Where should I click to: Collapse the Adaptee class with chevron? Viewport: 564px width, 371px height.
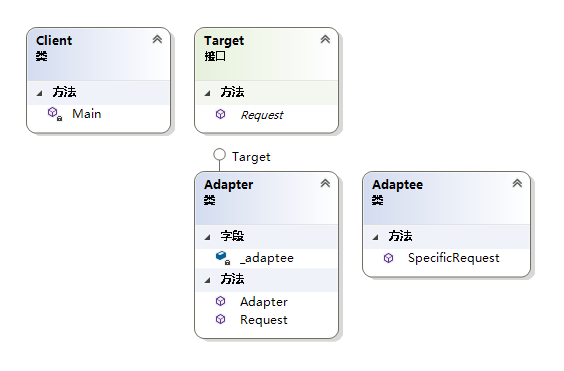(517, 183)
